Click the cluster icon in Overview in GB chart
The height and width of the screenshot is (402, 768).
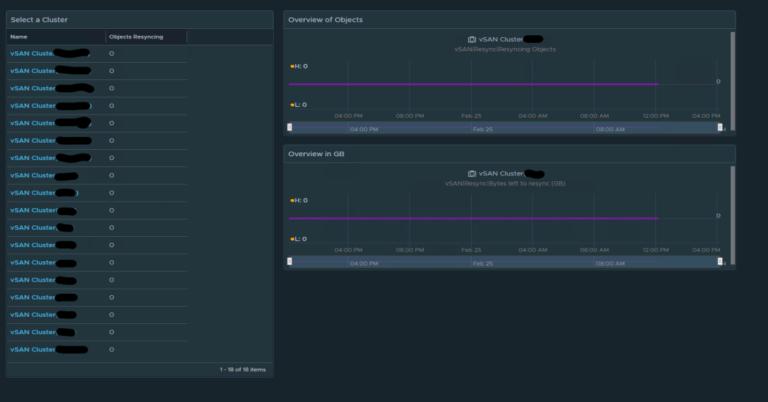point(472,173)
